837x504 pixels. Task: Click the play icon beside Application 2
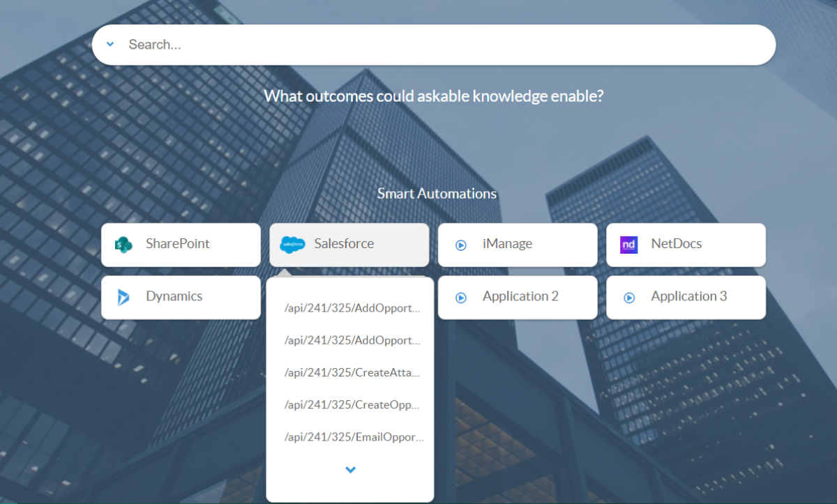click(460, 298)
